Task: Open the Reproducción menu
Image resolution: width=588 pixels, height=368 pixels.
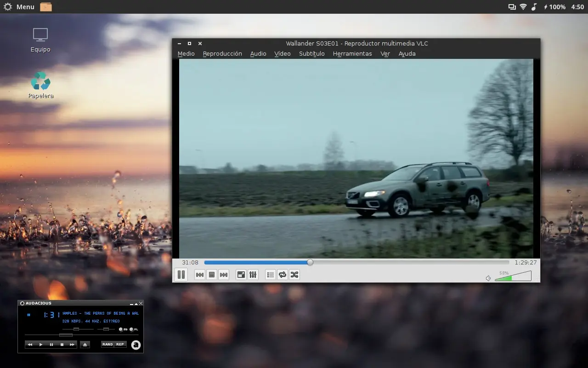Action: coord(222,54)
